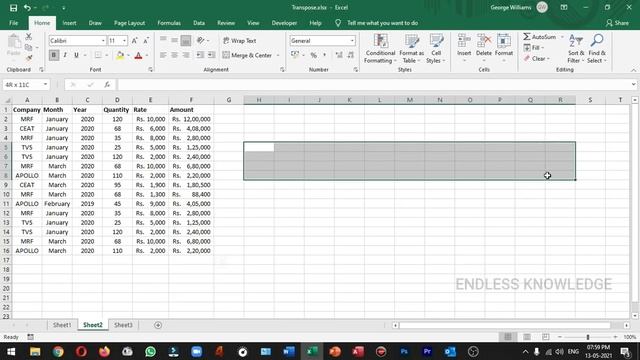The width and height of the screenshot is (640, 360).
Task: Click the Orientation text angle icon
Action: click(200, 40)
